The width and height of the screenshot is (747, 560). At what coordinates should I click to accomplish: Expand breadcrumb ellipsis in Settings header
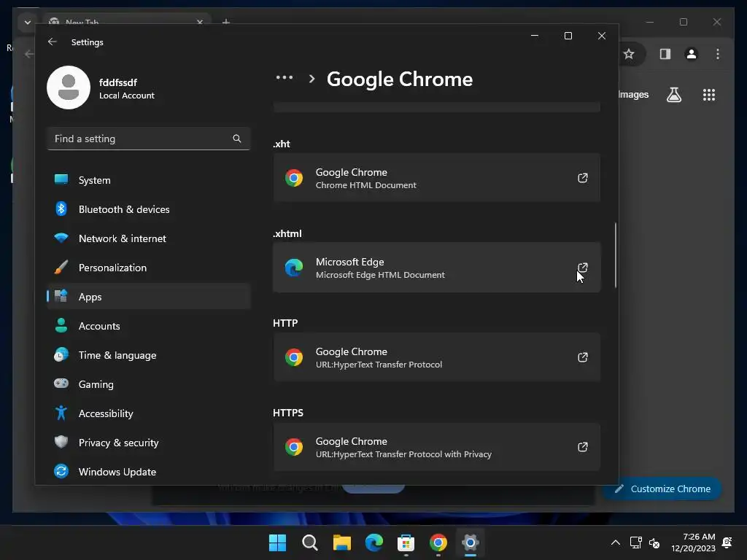(285, 77)
